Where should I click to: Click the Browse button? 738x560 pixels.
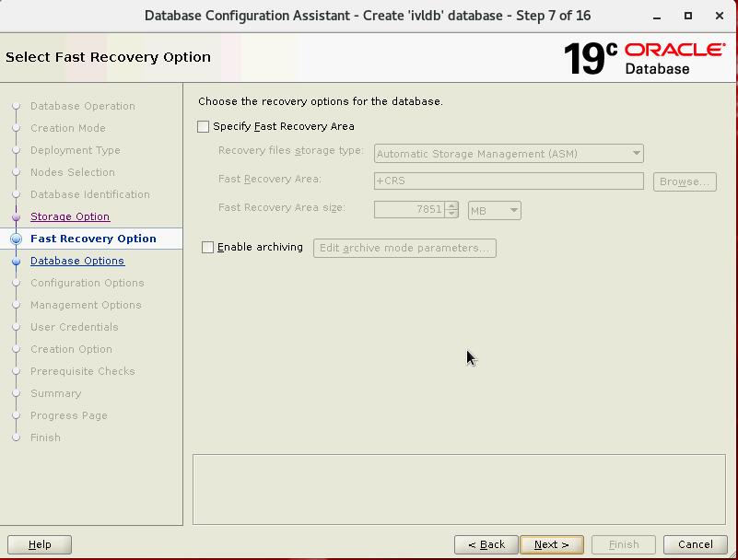tap(685, 181)
